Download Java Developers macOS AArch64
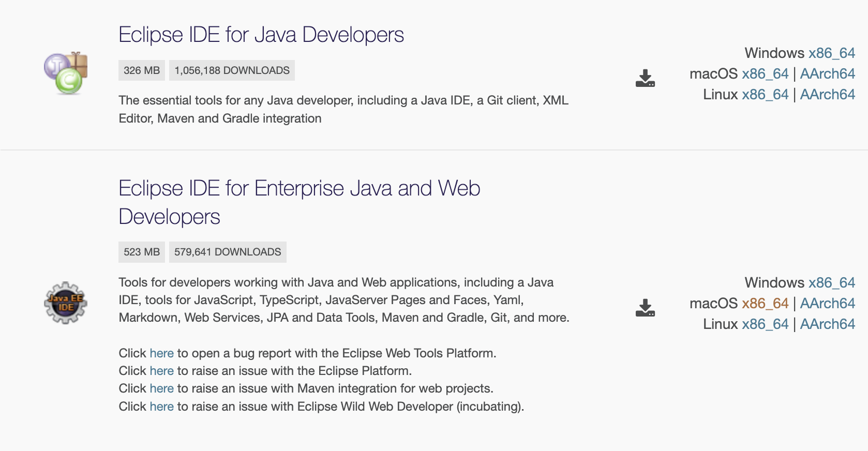868x451 pixels. pos(828,73)
